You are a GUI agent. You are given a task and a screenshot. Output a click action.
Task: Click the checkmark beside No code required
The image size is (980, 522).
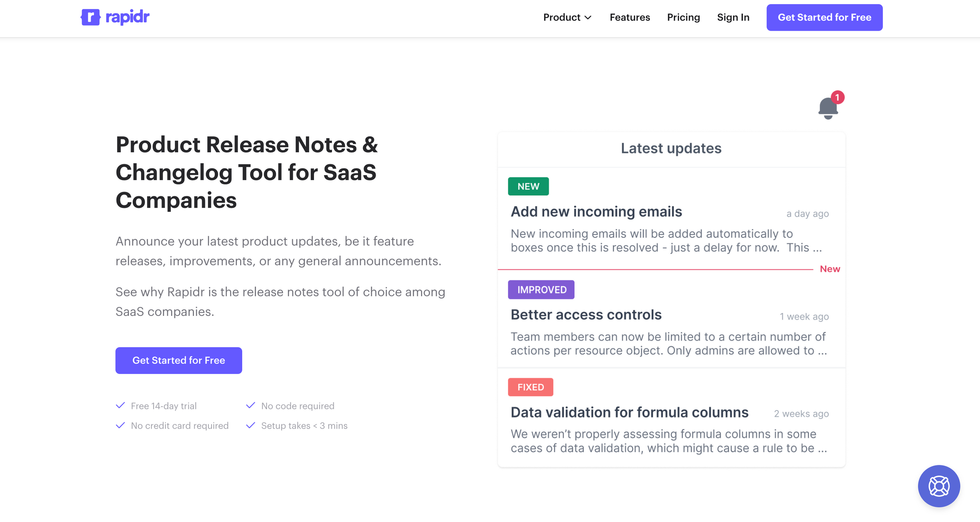click(x=250, y=405)
